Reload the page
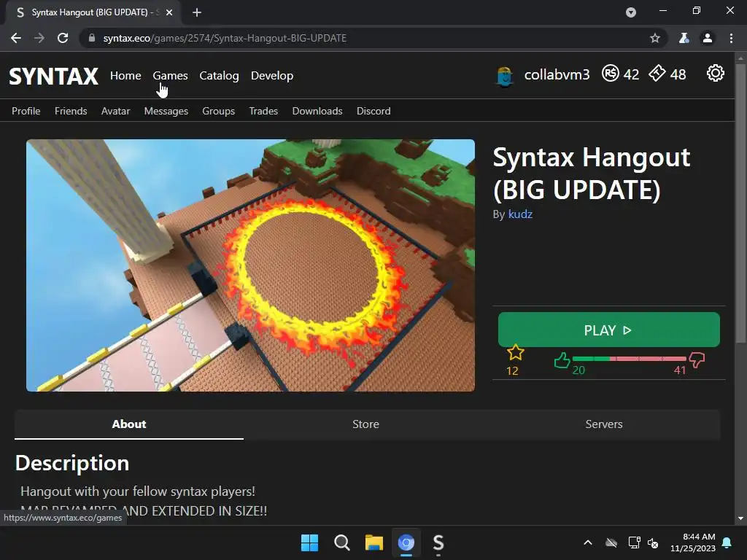747x560 pixels. tap(63, 38)
